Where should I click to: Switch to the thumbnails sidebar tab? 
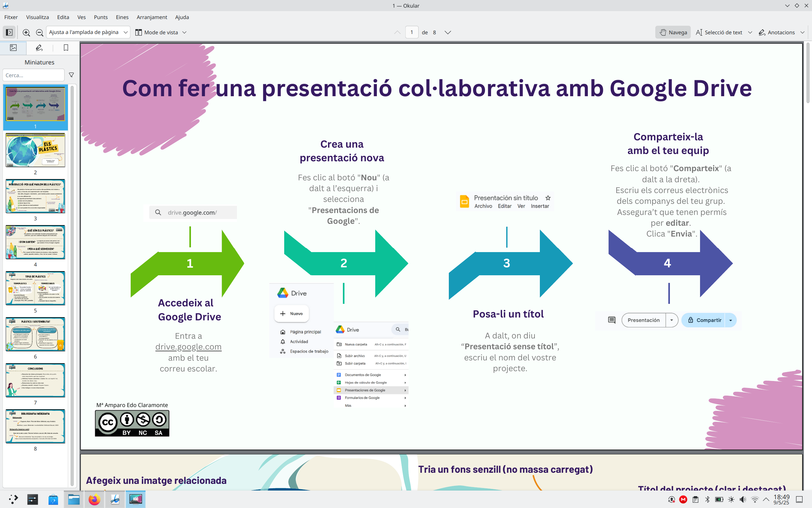coord(13,48)
